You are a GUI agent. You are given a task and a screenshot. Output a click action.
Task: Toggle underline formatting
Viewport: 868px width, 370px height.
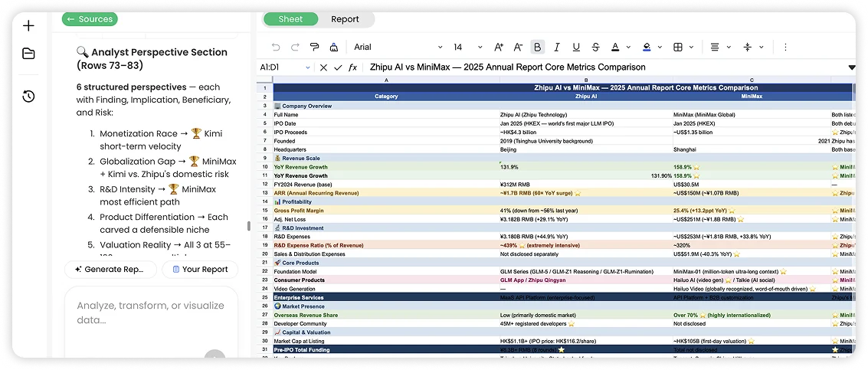(x=576, y=47)
